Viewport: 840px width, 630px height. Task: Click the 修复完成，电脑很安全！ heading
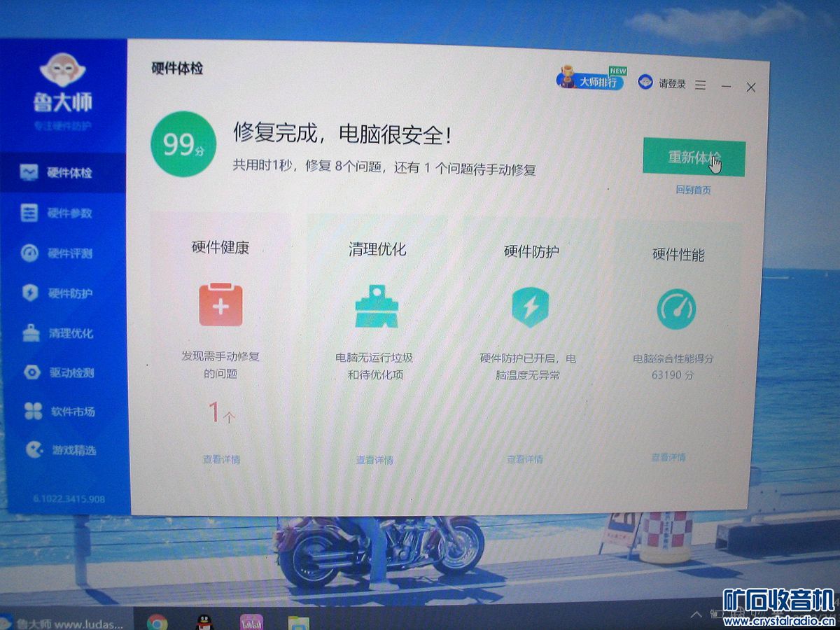click(342, 134)
